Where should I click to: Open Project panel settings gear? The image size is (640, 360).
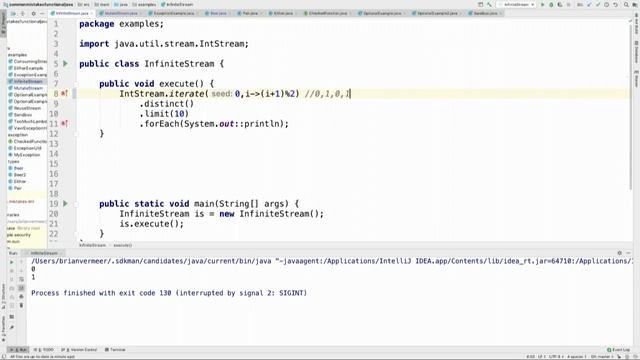pos(33,13)
